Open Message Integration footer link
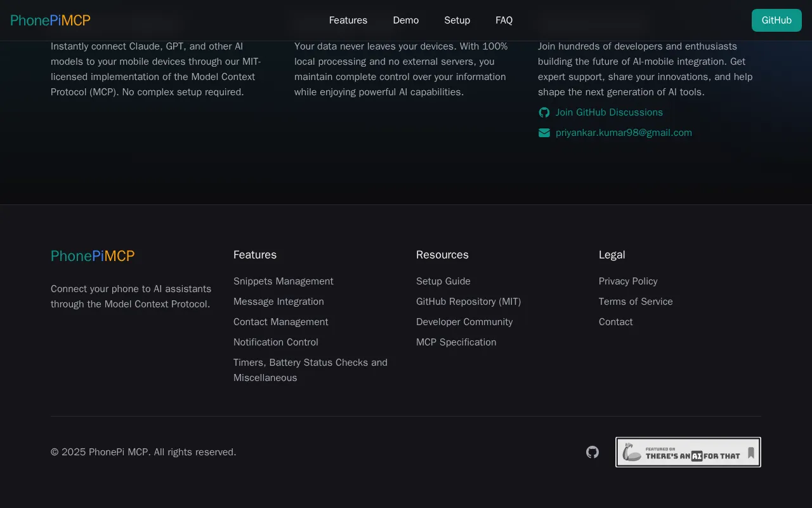The width and height of the screenshot is (812, 508). [278, 302]
